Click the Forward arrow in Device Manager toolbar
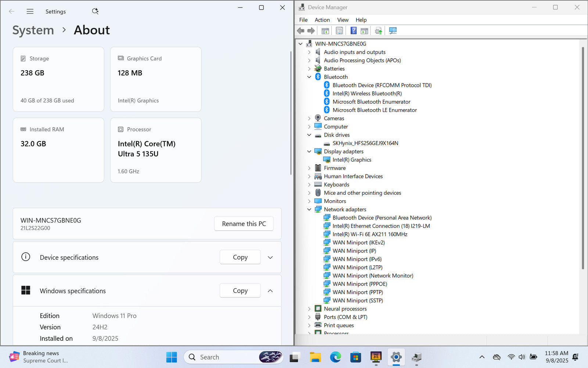The image size is (588, 368). [x=311, y=31]
